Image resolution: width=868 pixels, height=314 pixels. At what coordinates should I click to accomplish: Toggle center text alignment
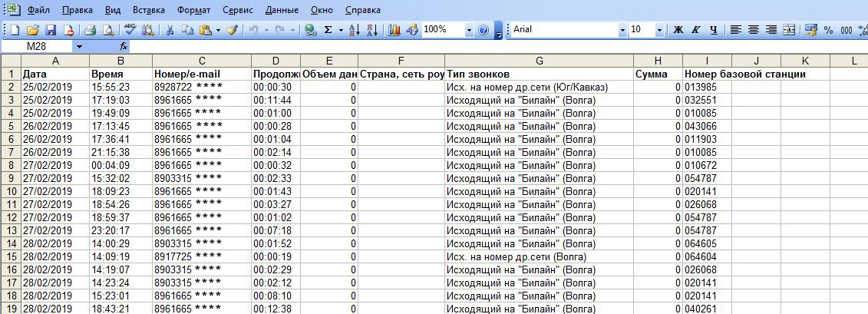[x=753, y=31]
